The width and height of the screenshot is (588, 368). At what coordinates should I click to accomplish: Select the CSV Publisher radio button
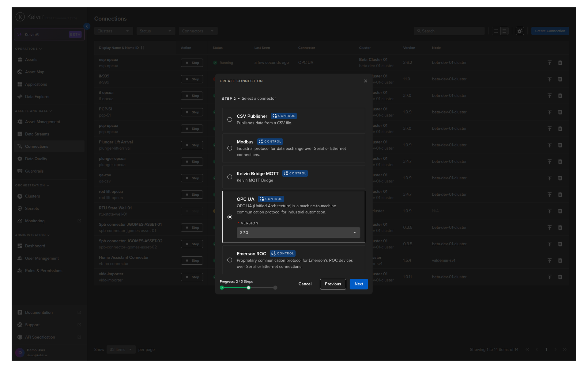point(230,120)
